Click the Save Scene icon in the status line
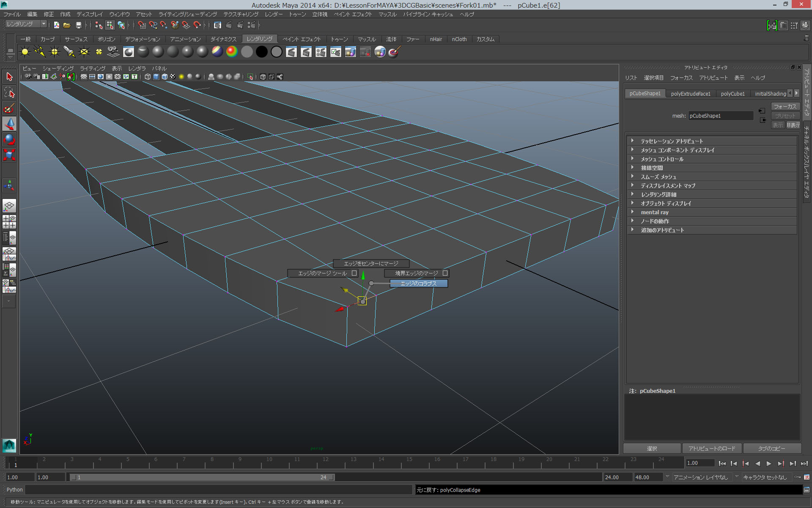812x508 pixels. (78, 25)
